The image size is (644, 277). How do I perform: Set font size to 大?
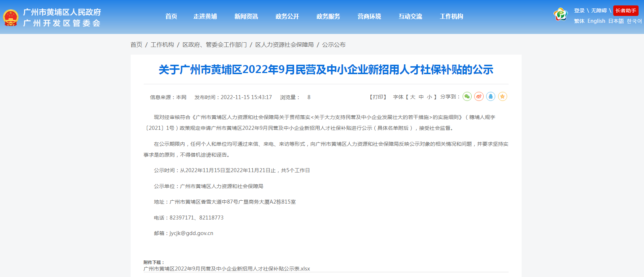click(x=413, y=97)
